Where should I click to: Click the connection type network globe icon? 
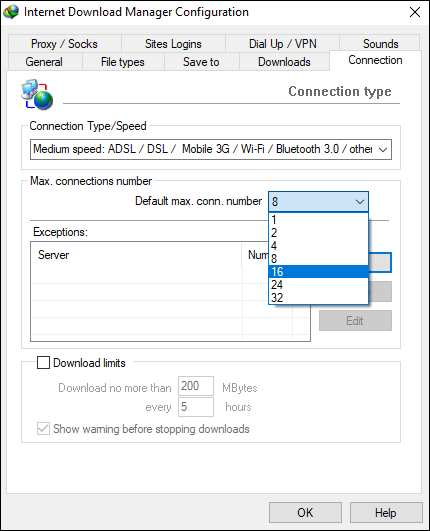point(37,94)
